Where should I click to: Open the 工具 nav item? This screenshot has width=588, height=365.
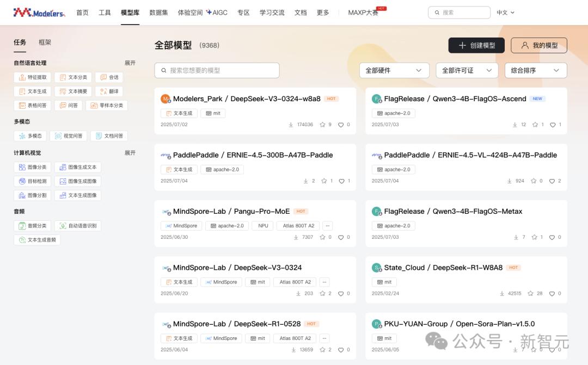click(x=105, y=13)
